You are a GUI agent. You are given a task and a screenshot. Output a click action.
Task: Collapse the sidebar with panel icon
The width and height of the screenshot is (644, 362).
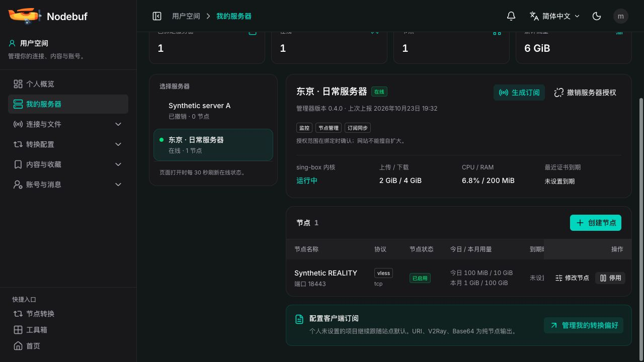[157, 16]
